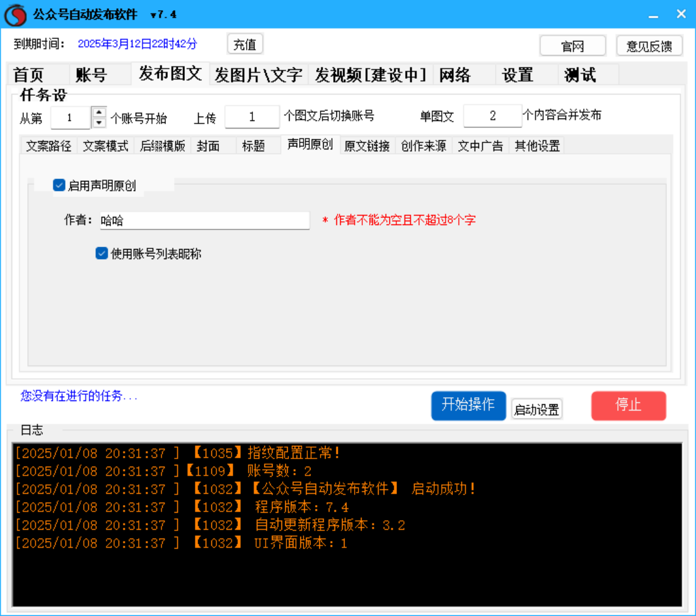696x616 pixels.
Task: Switch to the 创作来源 sub-tab
Action: [x=424, y=146]
